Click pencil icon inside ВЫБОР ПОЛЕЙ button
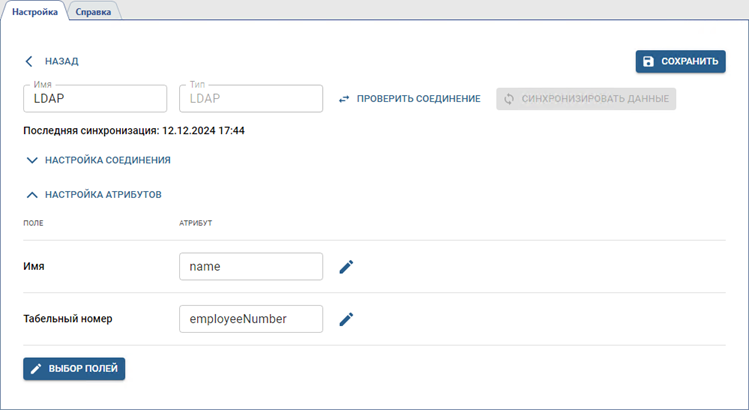Image resolution: width=749 pixels, height=410 pixels. [37, 369]
